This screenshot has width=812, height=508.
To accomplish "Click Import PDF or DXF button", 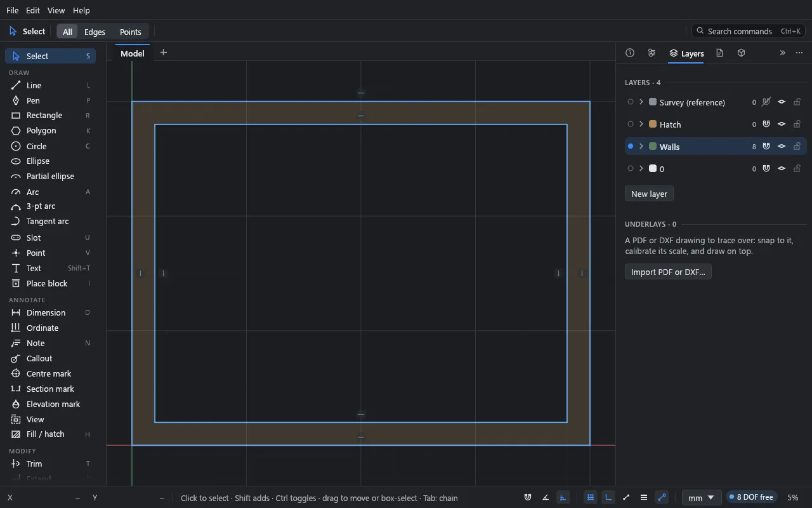I will [668, 272].
